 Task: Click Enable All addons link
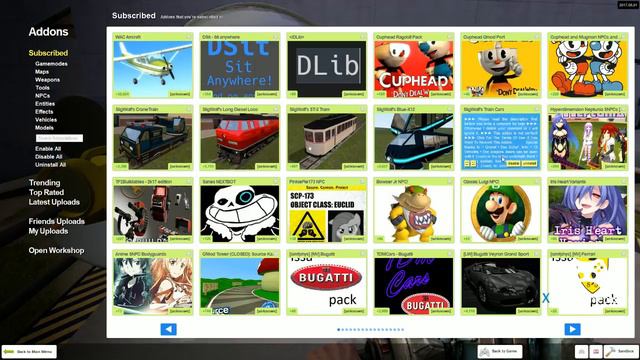coord(48,149)
